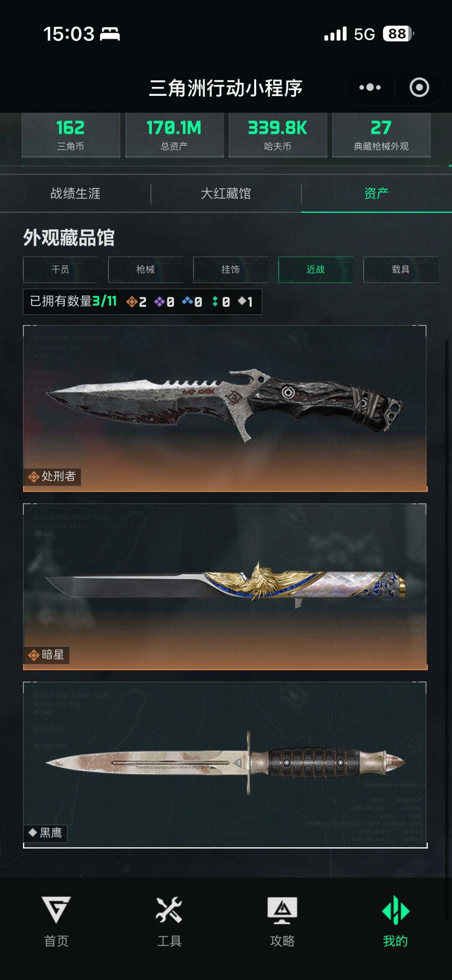Open the 攻略 guide icon

282,910
